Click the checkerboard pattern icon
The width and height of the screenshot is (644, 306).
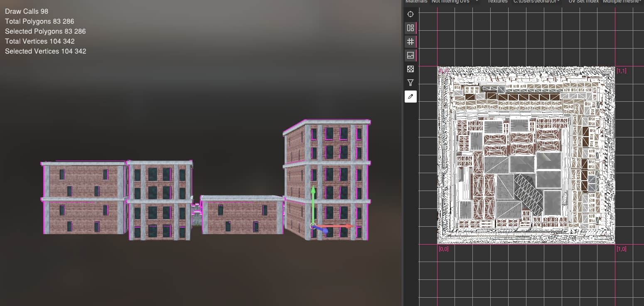410,69
